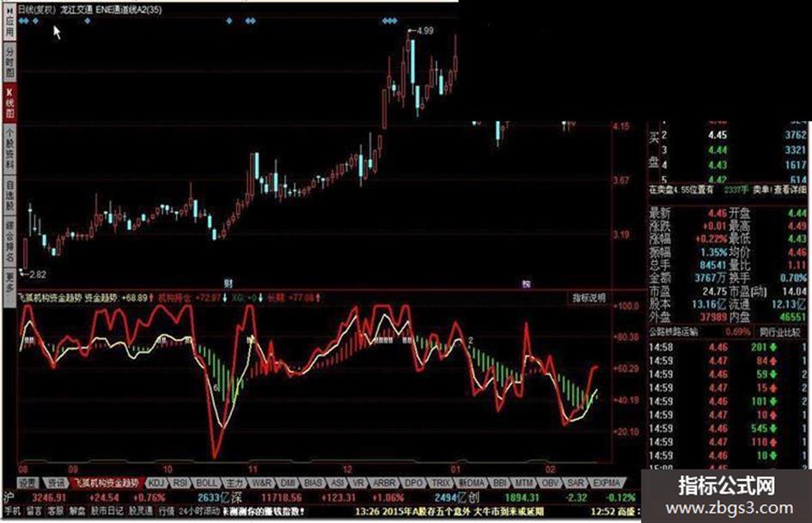Click the 4.99 high price marker

(424, 31)
